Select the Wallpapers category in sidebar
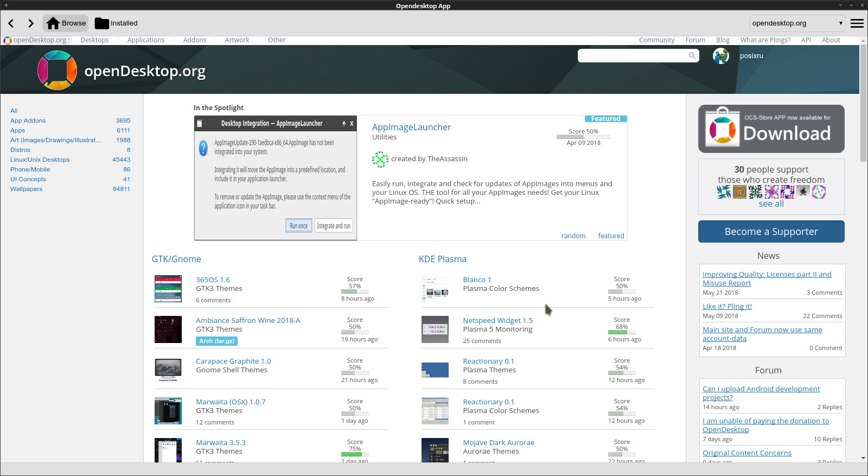 point(26,189)
